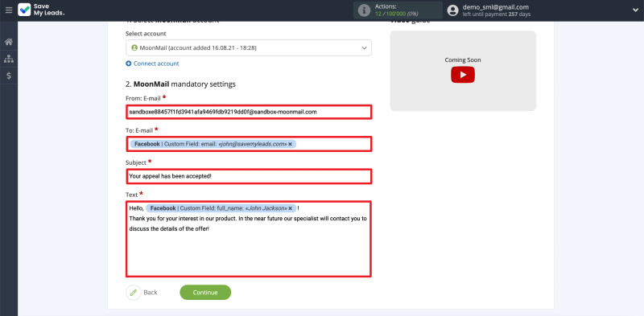
Task: Click the demo_sml@gmail.com account text
Action: click(496, 7)
